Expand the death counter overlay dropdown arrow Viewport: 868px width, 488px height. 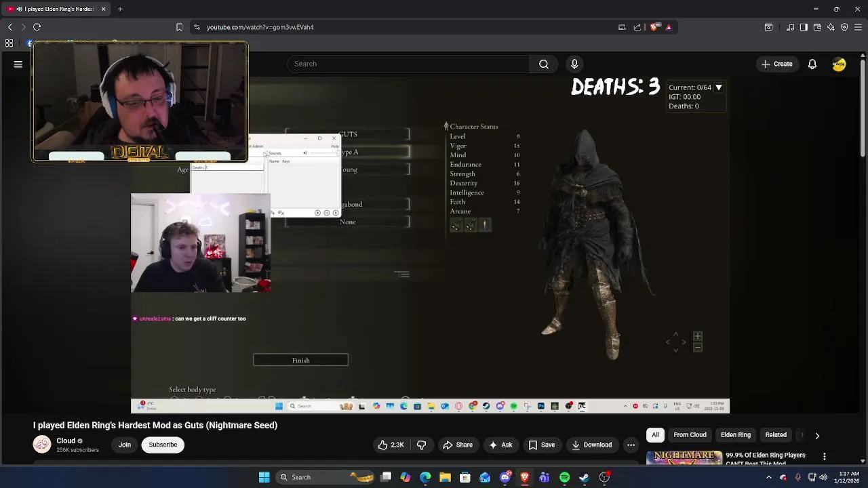[719, 87]
